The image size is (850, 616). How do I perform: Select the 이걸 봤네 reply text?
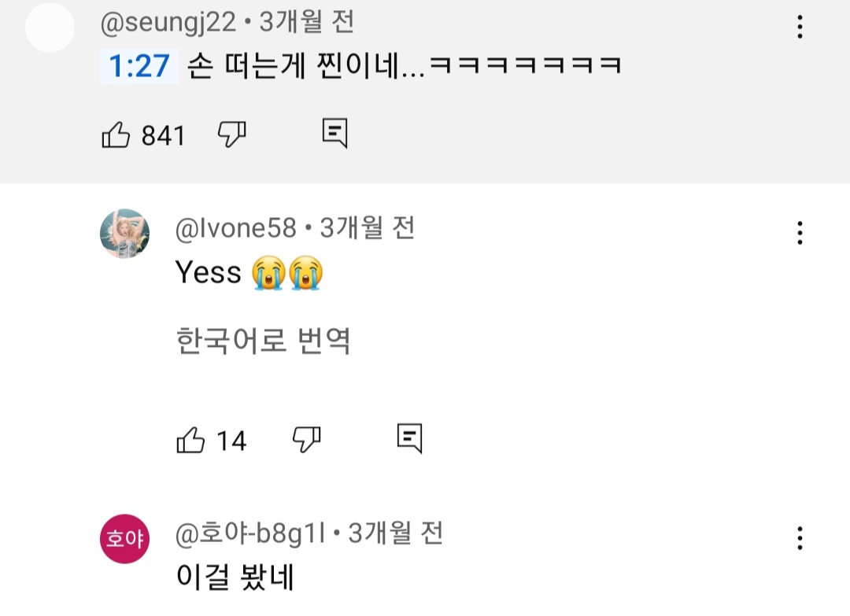click(x=235, y=578)
